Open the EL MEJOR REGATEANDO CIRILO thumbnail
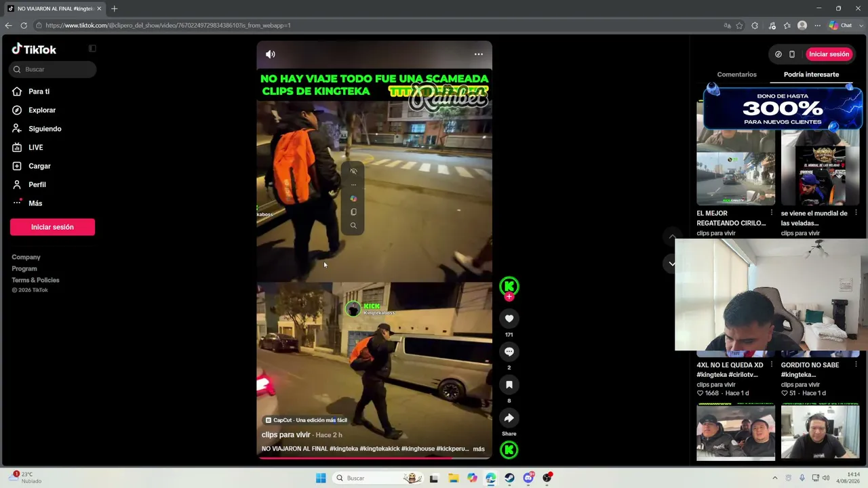The image size is (868, 488). click(x=736, y=167)
